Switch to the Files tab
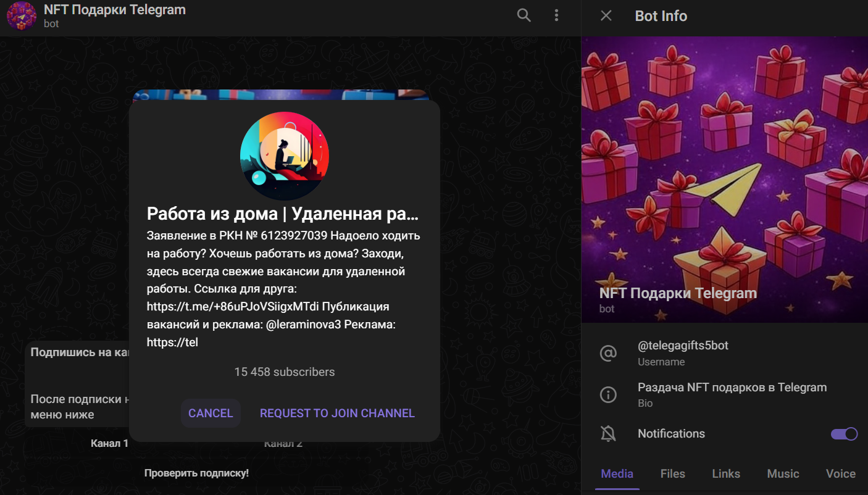 click(x=673, y=474)
